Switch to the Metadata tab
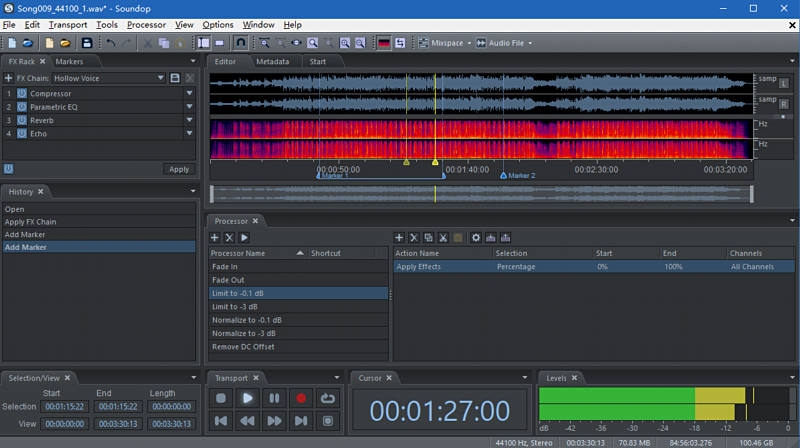Viewport: 800px width, 448px height. point(272,62)
